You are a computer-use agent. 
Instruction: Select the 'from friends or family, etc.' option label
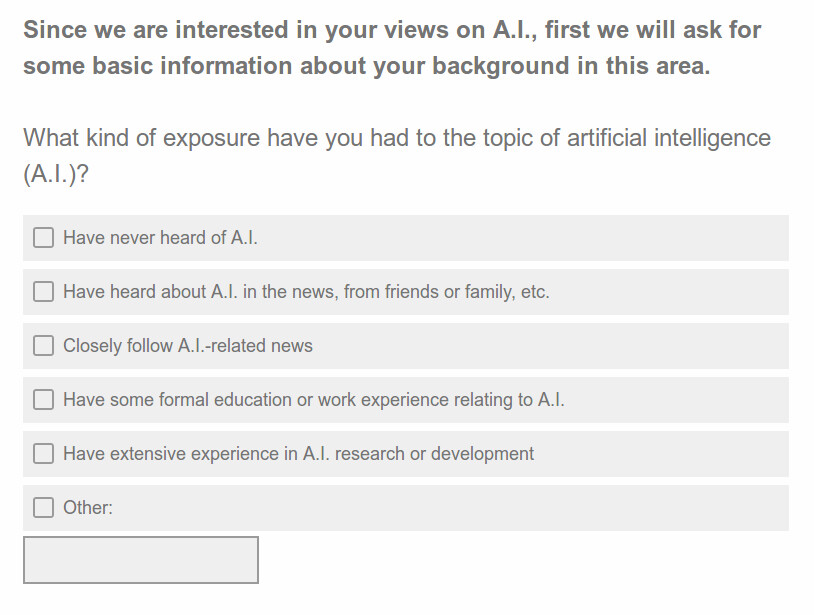[x=446, y=292]
